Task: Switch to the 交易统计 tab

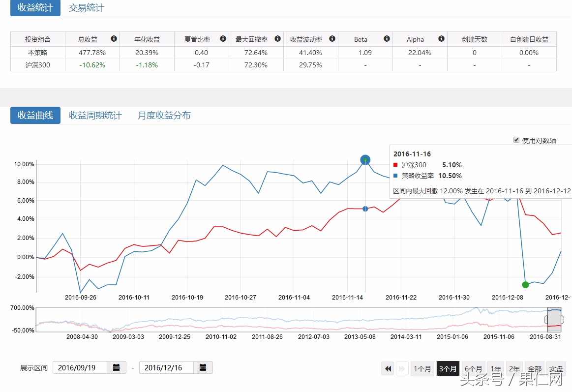Action: (x=86, y=8)
